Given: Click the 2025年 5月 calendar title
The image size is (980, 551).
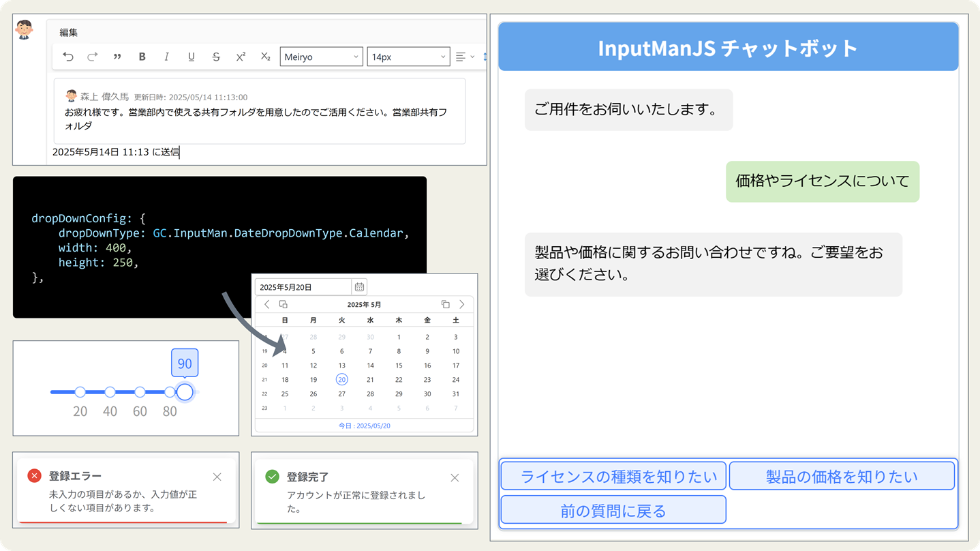Looking at the screenshot, I should click(364, 305).
